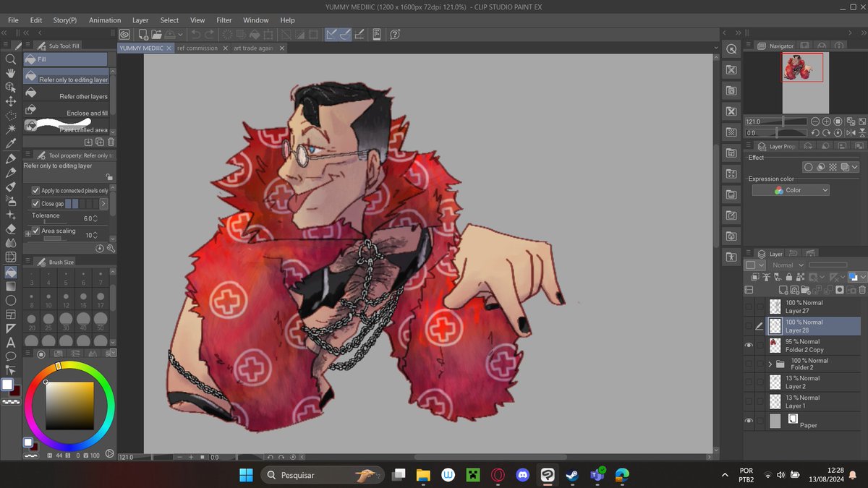
Task: Duplicate sub tool icon
Action: click(100, 142)
